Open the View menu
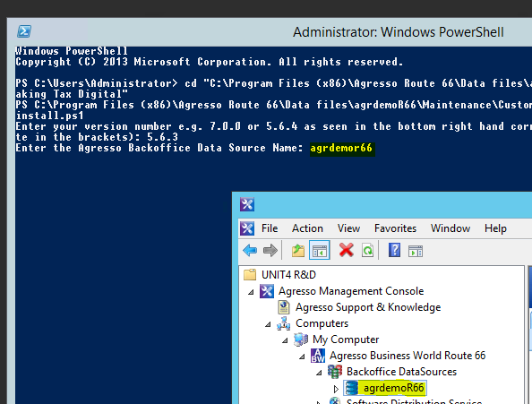Screen dimensions: 532x404 coord(348,228)
